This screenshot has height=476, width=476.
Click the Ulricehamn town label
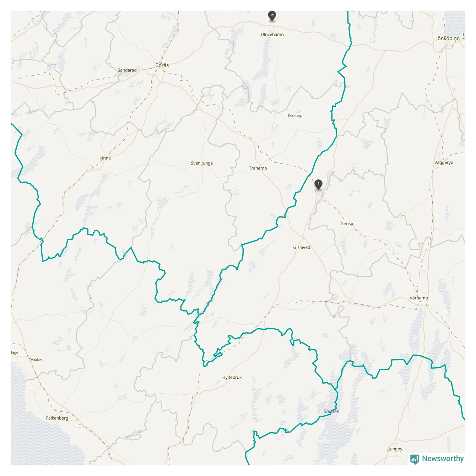pos(272,34)
